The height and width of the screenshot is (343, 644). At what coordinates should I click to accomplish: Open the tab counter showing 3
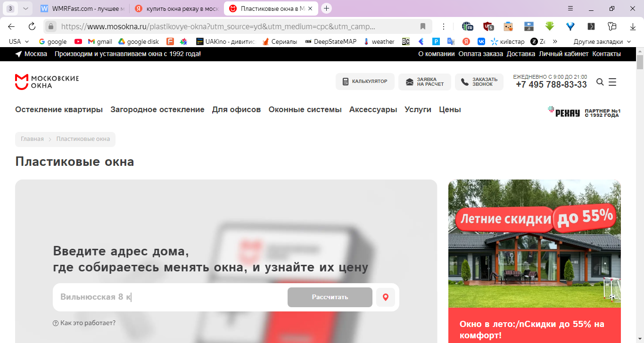tap(10, 8)
